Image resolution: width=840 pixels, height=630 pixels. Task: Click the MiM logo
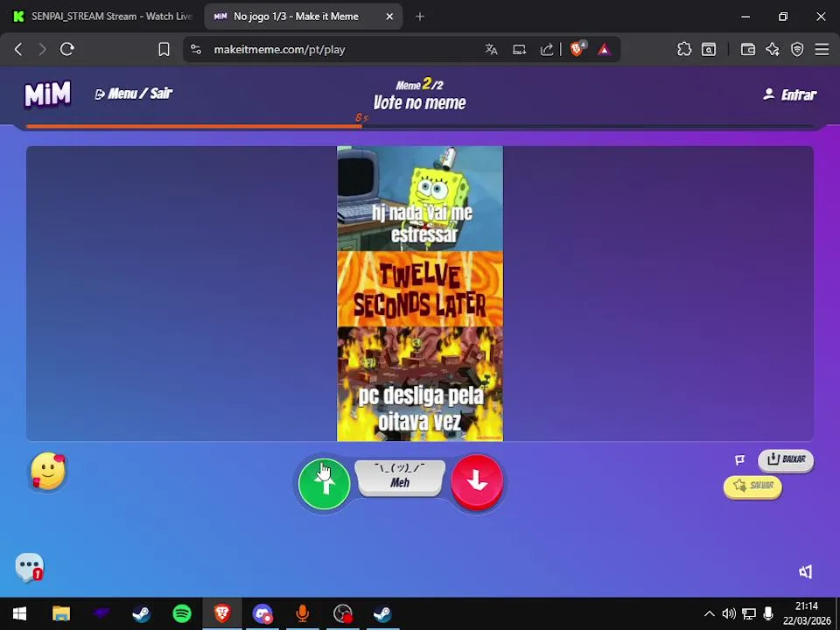coord(47,94)
